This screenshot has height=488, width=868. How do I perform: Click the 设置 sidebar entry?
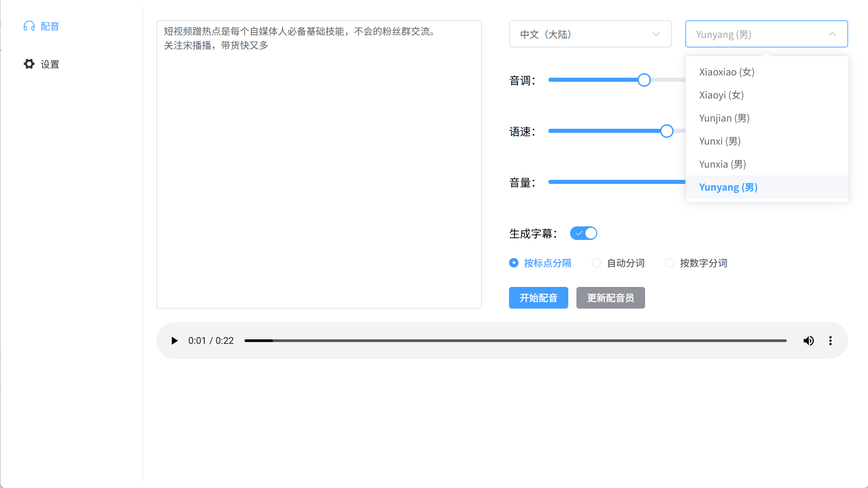point(50,64)
